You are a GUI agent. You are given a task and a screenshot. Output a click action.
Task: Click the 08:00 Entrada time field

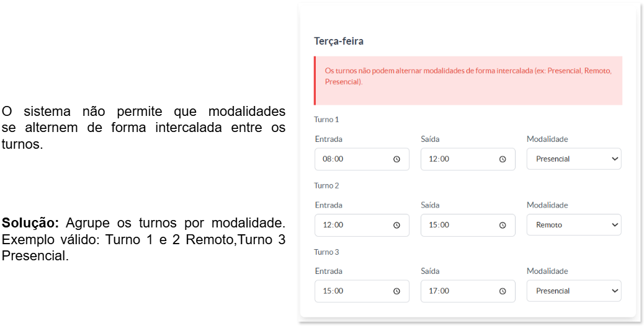(x=362, y=159)
